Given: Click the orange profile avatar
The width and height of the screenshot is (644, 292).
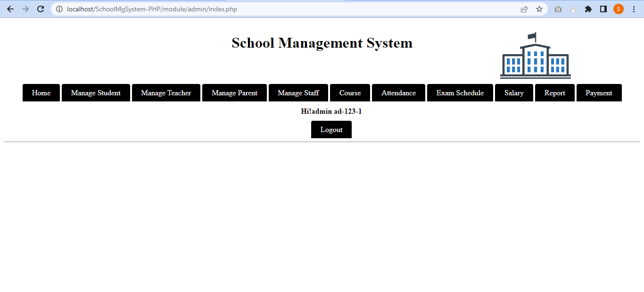Looking at the screenshot, I should coord(618,8).
